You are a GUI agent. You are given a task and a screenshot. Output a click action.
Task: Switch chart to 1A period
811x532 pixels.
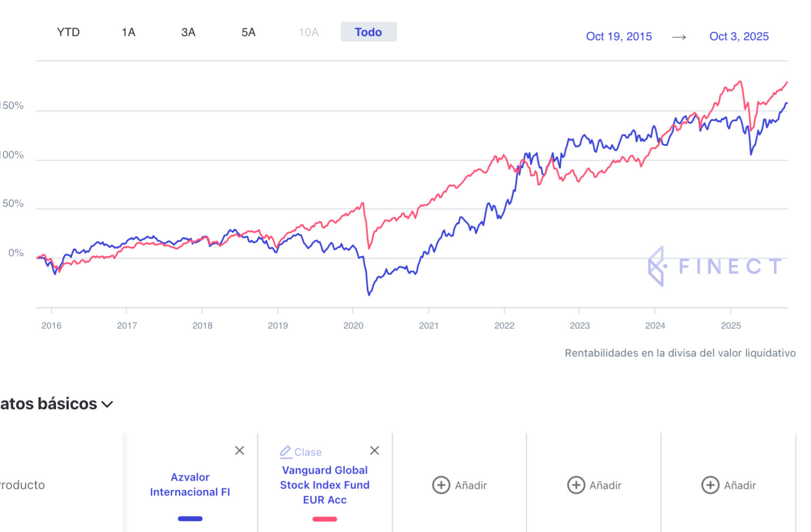(128, 32)
